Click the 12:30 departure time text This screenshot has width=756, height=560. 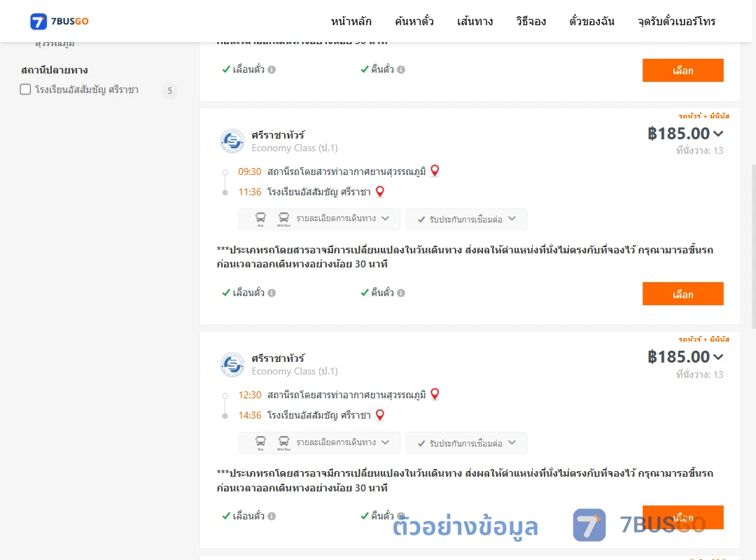point(250,395)
